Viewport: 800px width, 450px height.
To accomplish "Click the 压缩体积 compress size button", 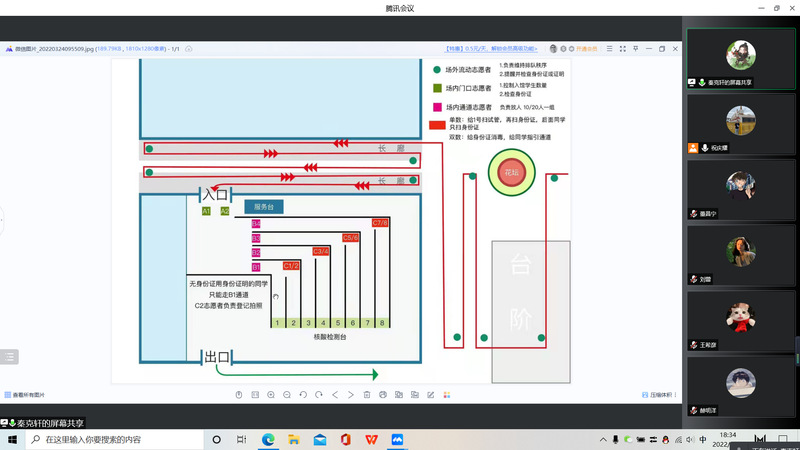I will pos(660,395).
